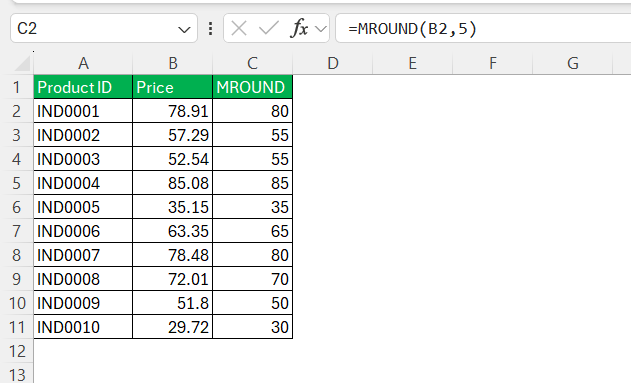Select cell containing IND0009
Screen dimensions: 631x383
pos(83,303)
